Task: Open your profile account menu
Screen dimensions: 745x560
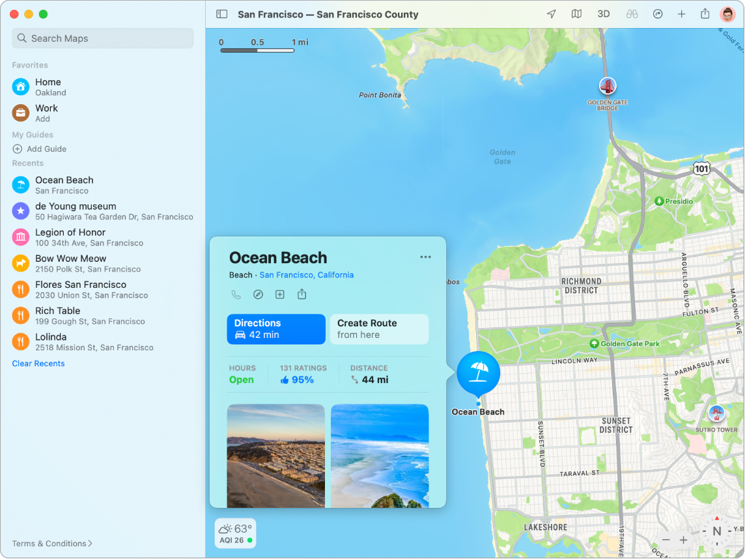Action: 727,14
